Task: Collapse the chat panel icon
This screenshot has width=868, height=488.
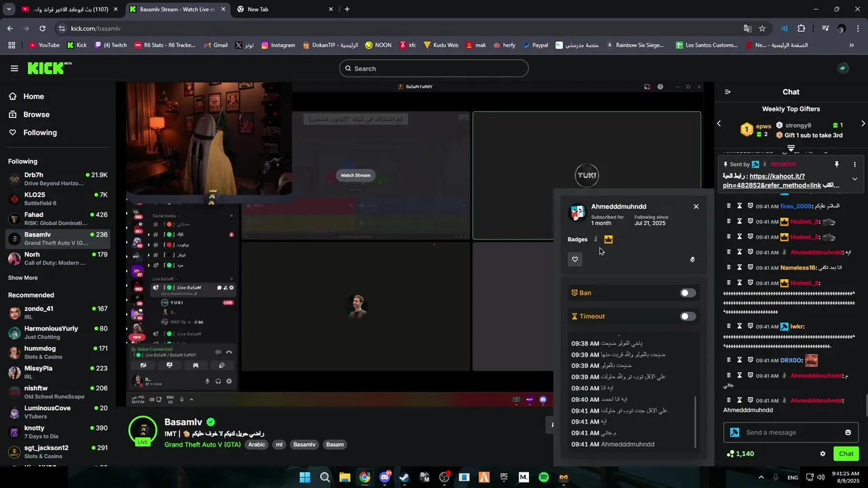Action: 728,92
